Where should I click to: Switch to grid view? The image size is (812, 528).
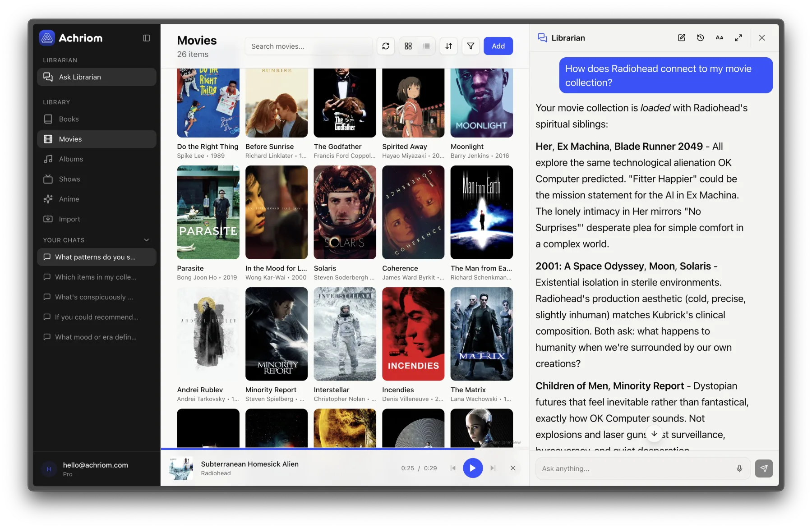pyautogui.click(x=408, y=46)
